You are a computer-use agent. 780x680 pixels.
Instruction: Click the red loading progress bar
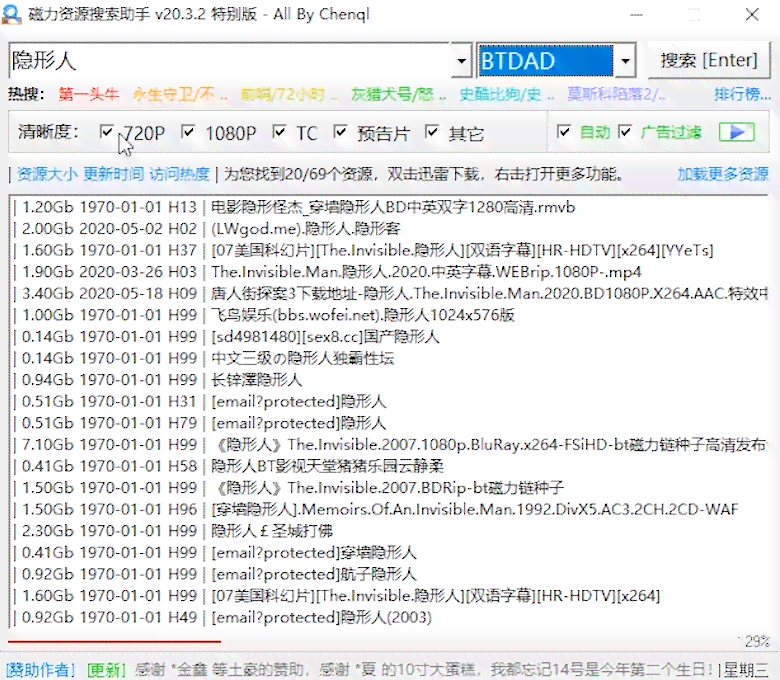[114, 642]
